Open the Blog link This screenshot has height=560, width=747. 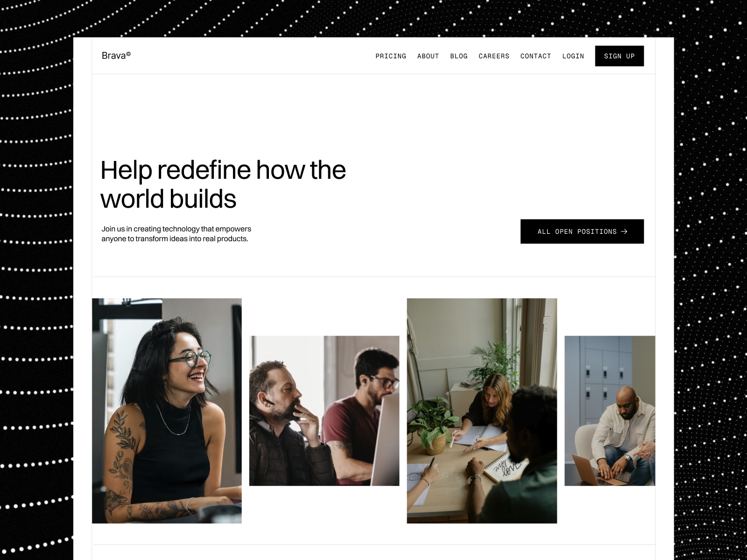coord(459,56)
